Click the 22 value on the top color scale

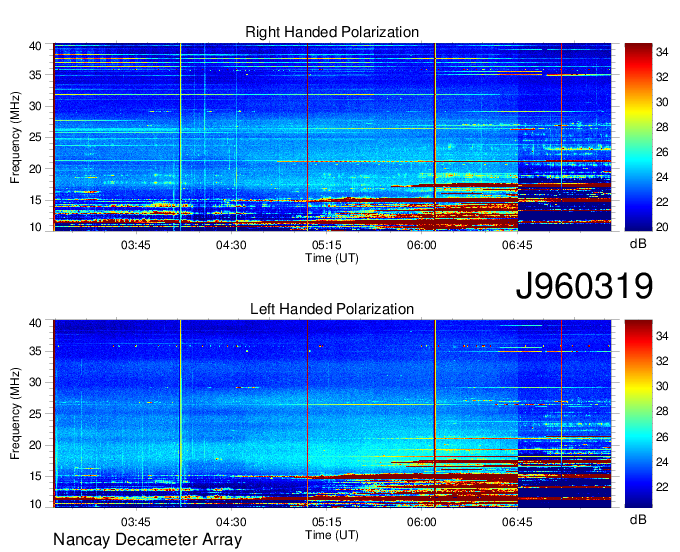[x=662, y=202]
